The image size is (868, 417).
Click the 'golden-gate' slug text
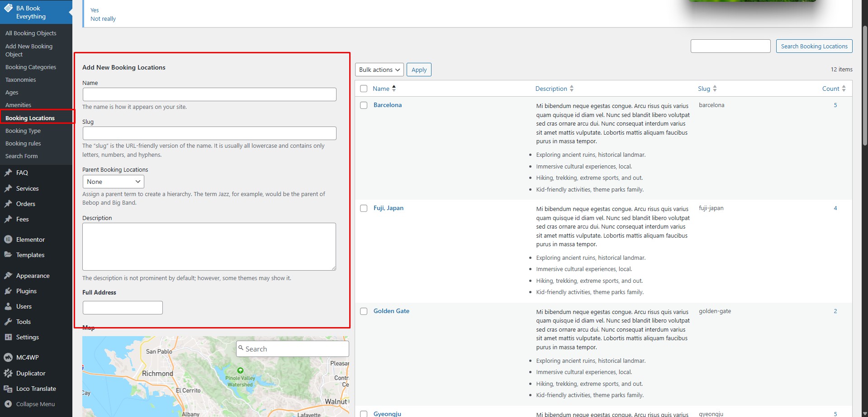715,311
